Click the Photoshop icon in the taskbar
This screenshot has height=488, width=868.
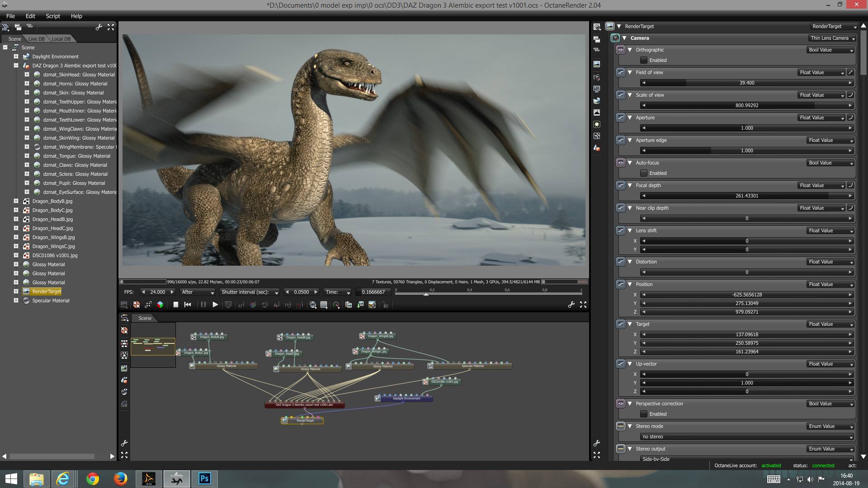(204, 479)
